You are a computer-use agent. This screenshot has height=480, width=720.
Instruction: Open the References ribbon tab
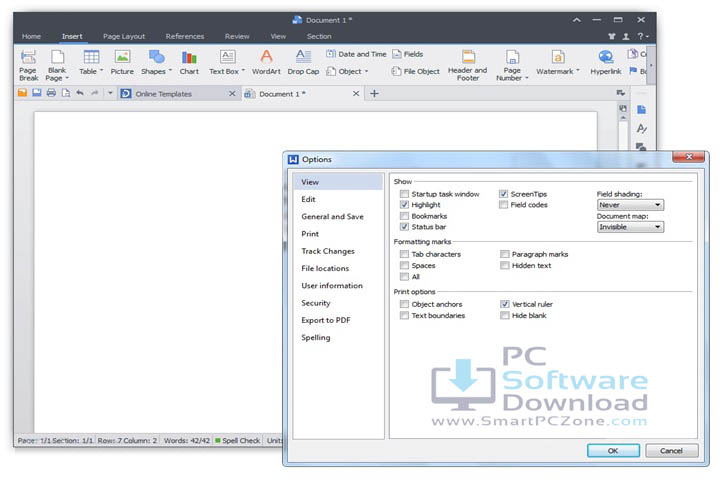[185, 36]
